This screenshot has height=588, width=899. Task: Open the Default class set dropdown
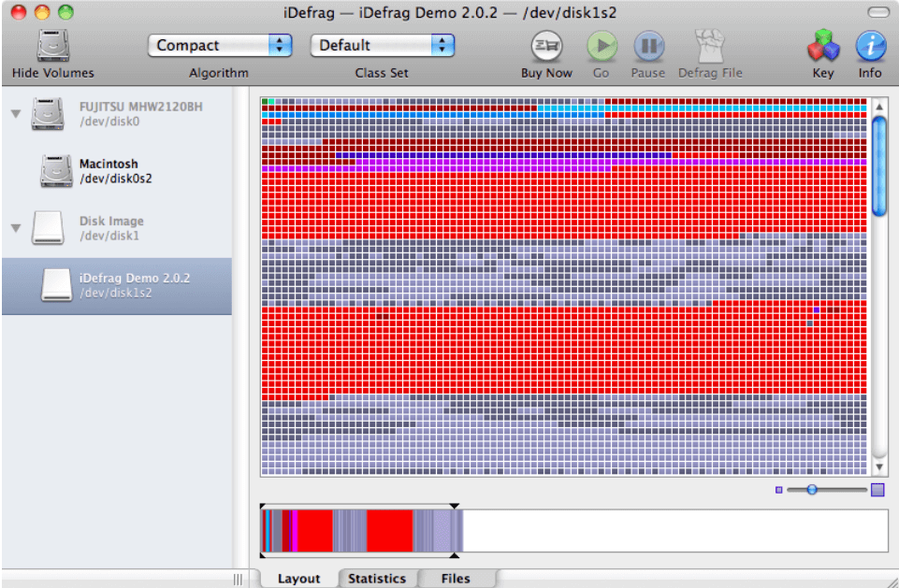[x=383, y=45]
